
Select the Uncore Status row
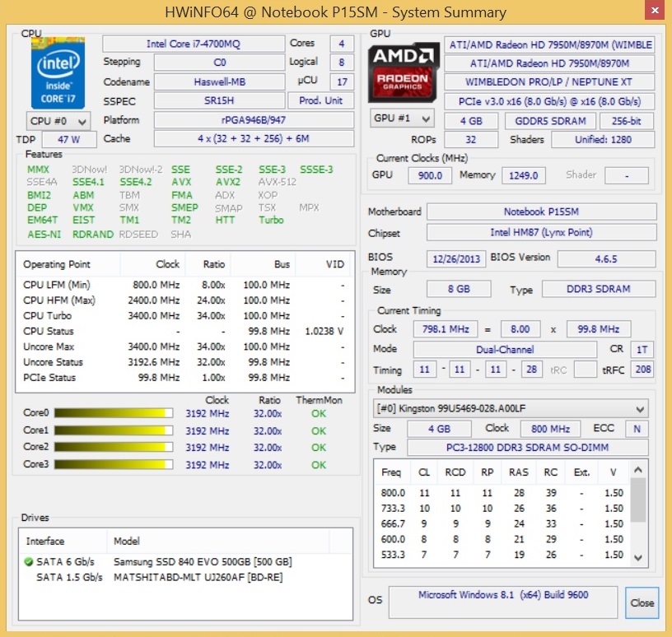(184, 362)
